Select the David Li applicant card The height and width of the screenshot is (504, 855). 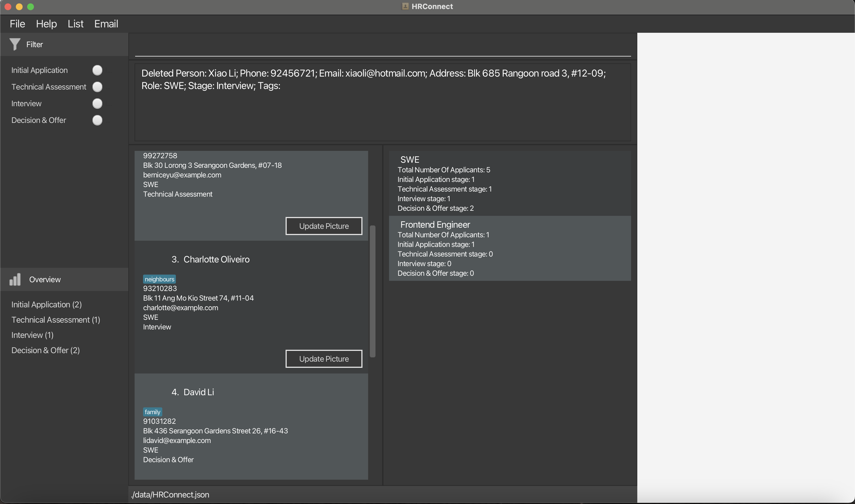coord(251,426)
